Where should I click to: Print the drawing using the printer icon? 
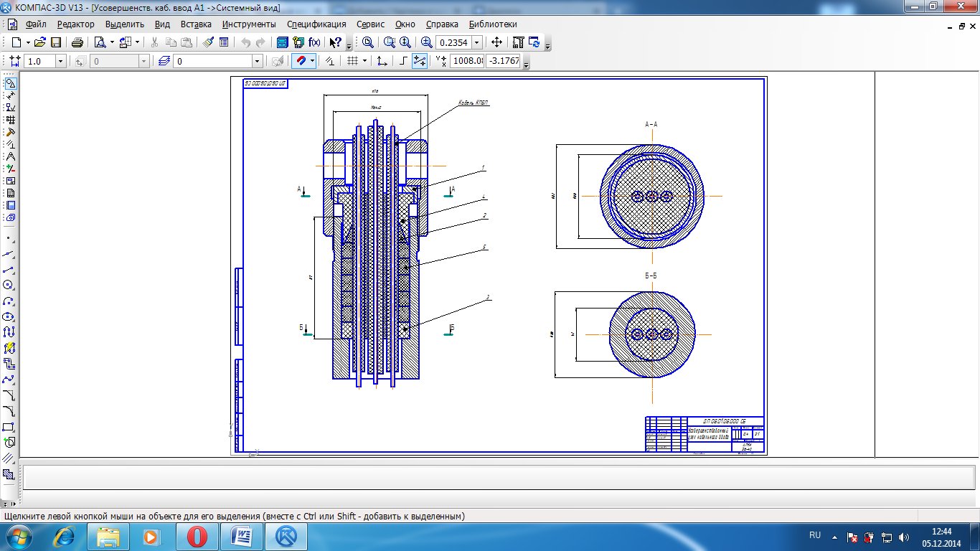coord(77,42)
